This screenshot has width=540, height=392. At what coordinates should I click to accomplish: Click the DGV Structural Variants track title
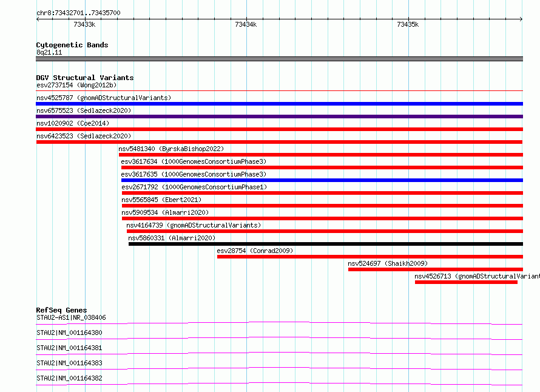[85, 78]
